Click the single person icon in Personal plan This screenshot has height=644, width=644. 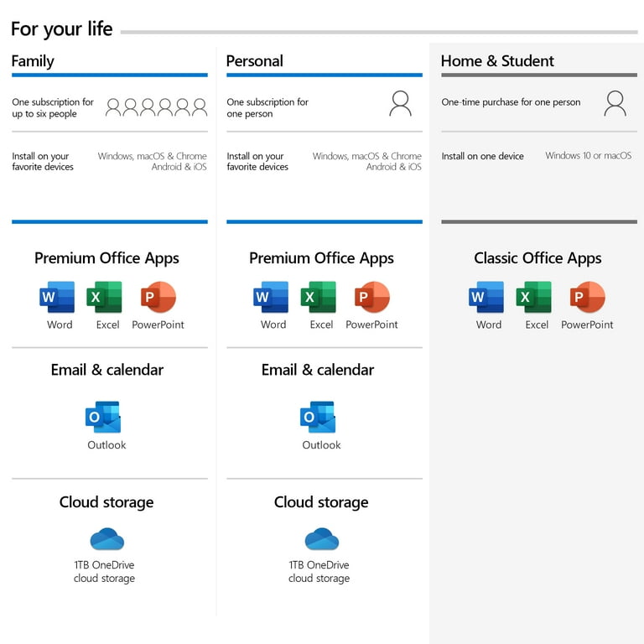[x=401, y=103]
